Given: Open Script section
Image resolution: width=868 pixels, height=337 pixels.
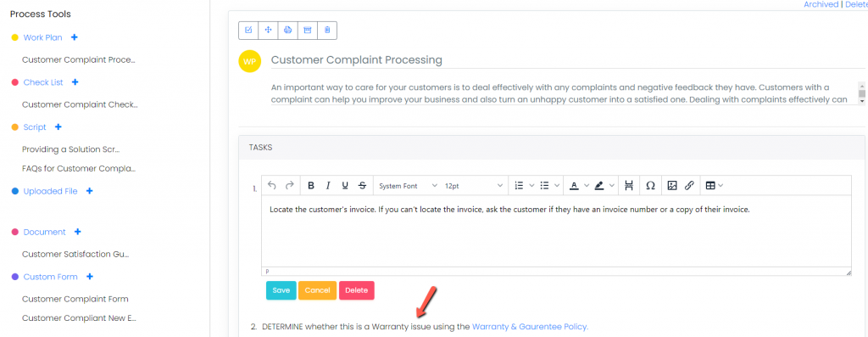Looking at the screenshot, I should [34, 127].
